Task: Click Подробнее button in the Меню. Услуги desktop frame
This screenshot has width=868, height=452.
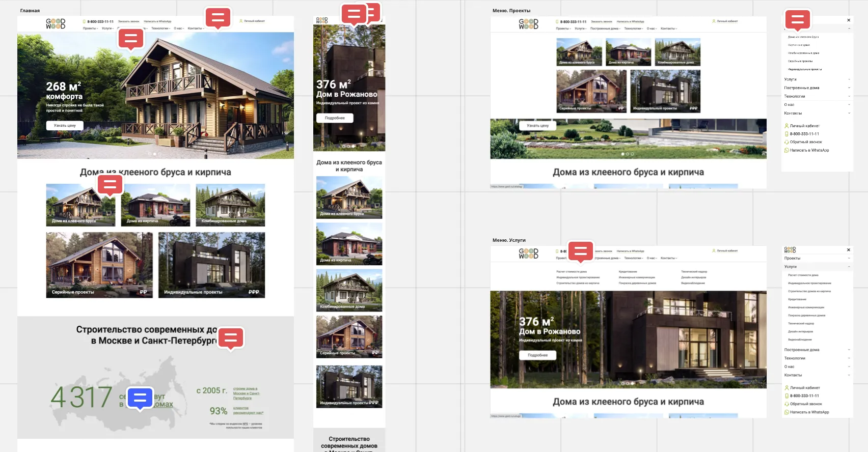Action: point(538,355)
